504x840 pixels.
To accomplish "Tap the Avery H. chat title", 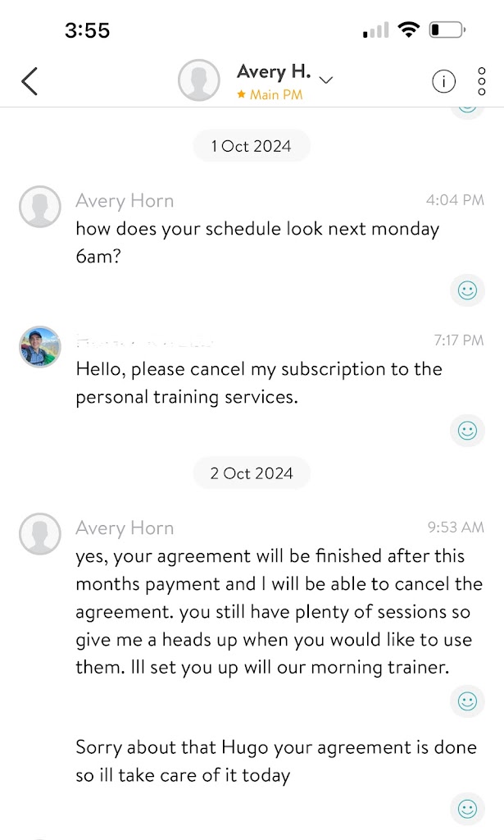I will (x=274, y=72).
